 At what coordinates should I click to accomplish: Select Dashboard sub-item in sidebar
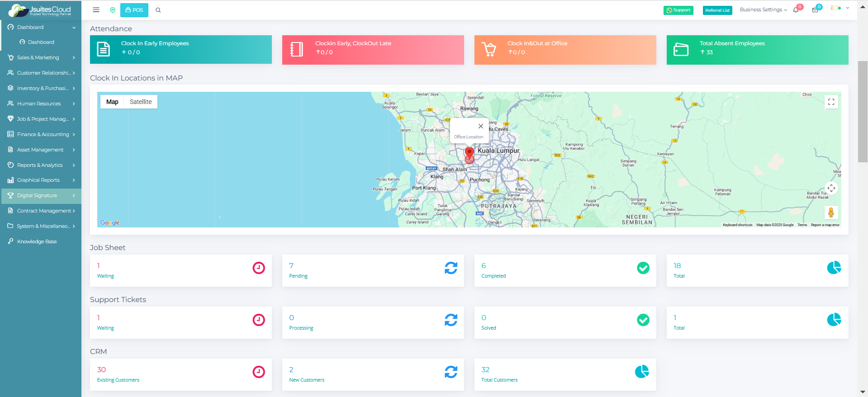(41, 42)
